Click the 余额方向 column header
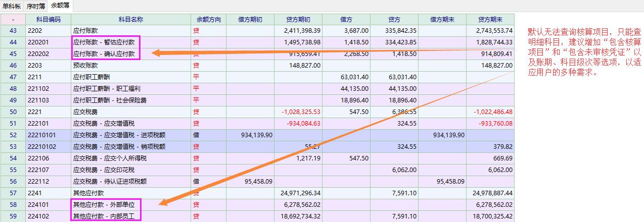 pos(208,19)
